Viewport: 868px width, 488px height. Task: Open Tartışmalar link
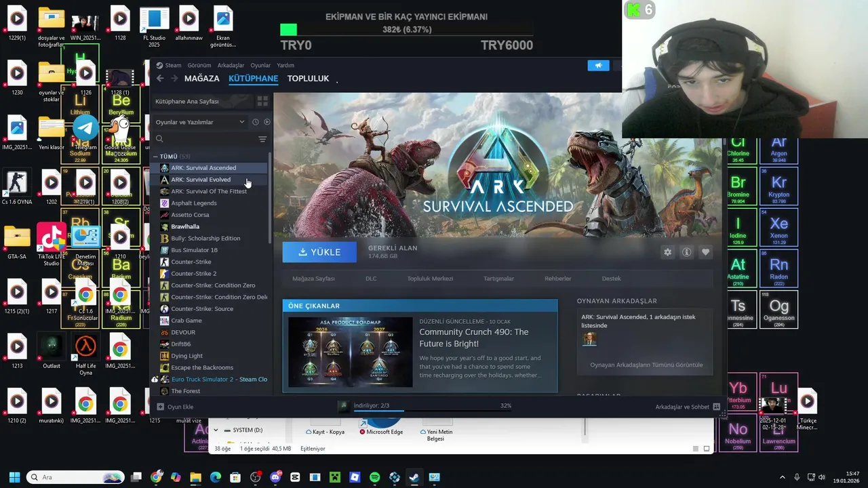tap(498, 279)
